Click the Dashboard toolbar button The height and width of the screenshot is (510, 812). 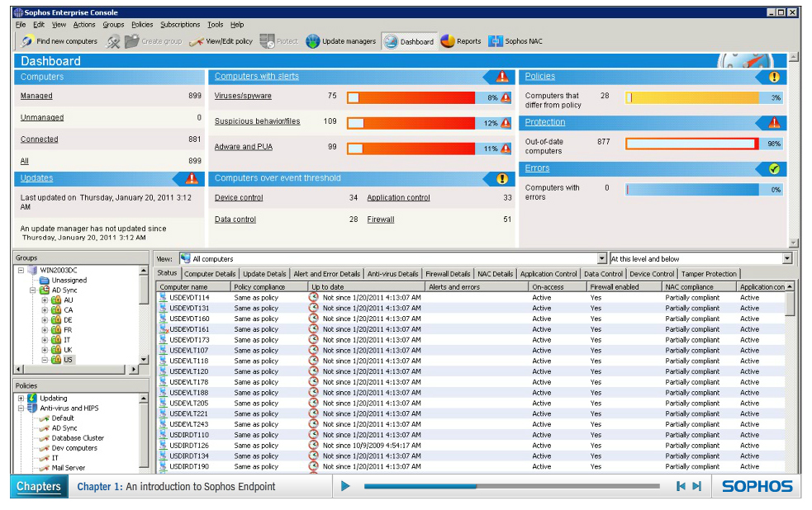(410, 41)
